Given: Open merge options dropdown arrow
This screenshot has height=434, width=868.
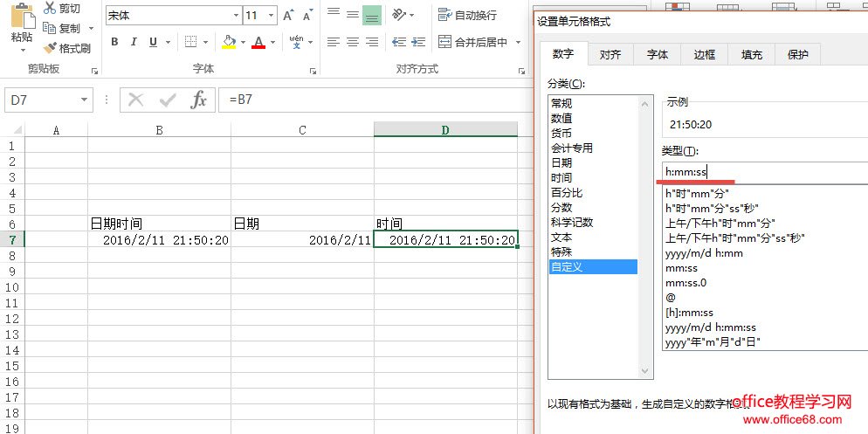Looking at the screenshot, I should tap(518, 43).
